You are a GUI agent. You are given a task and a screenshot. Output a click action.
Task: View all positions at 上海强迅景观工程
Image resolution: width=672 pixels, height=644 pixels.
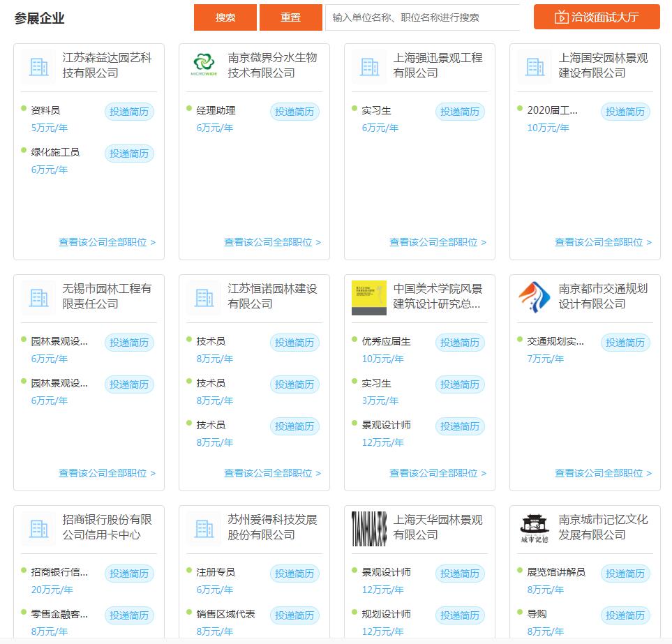(438, 243)
